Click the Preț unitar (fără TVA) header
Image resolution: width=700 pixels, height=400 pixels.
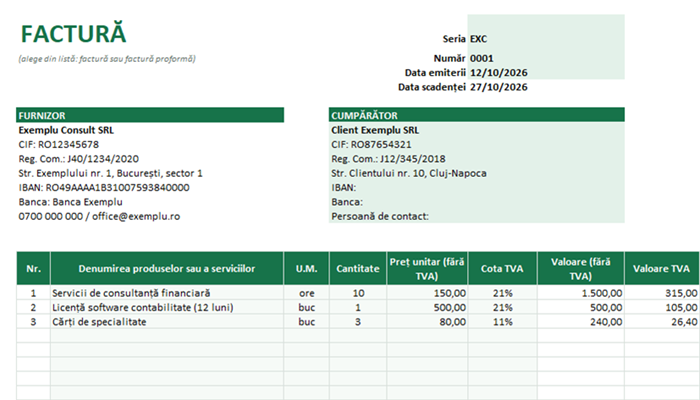point(427,268)
